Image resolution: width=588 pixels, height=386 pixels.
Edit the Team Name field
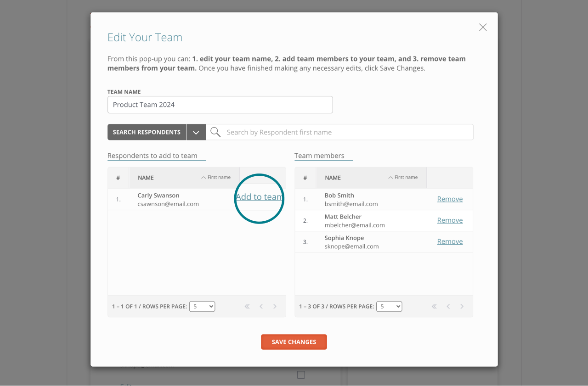point(220,105)
